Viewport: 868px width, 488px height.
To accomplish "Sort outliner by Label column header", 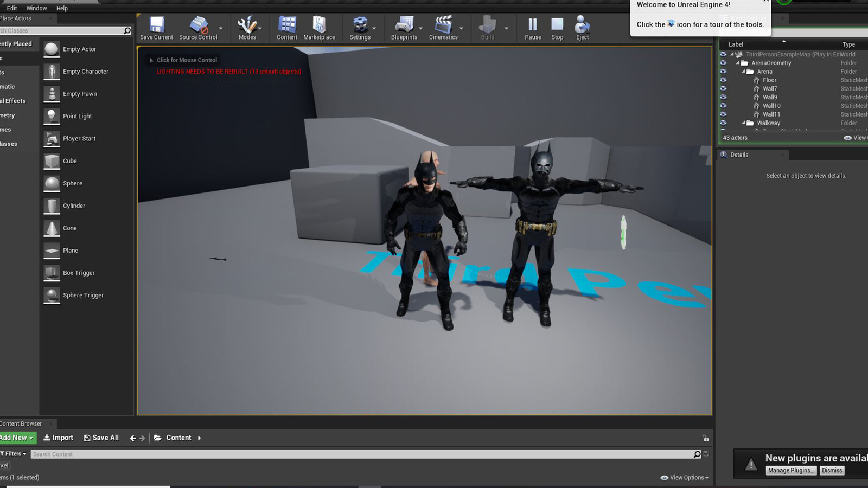I will point(736,44).
